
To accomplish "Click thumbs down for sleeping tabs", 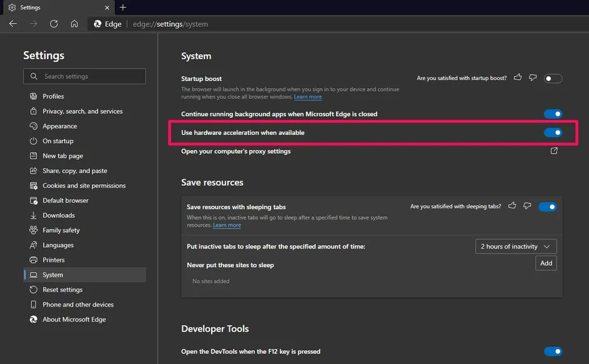I will (x=527, y=206).
